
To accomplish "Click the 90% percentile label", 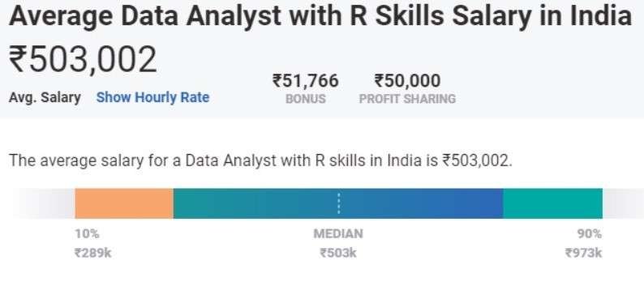I will pos(590,234).
